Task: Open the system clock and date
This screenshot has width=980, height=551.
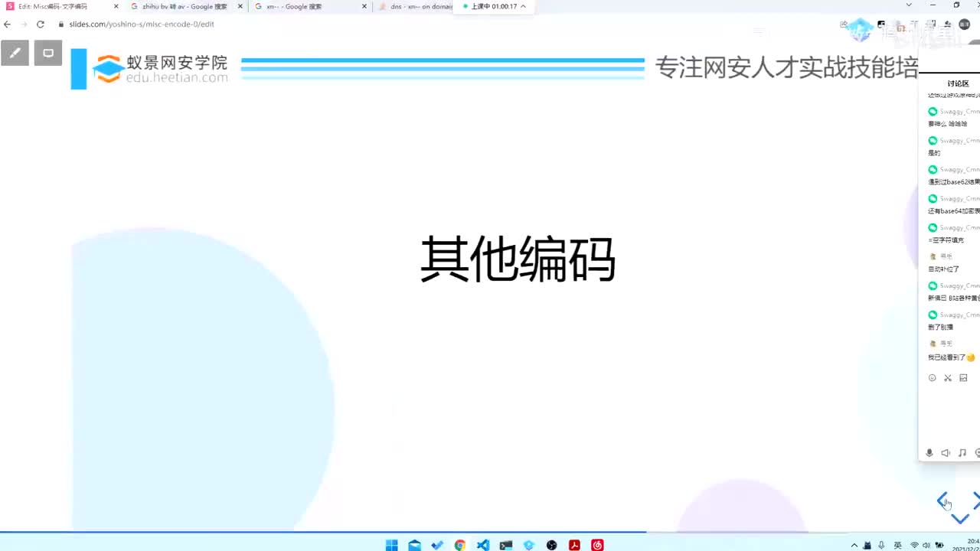Action: (966, 544)
